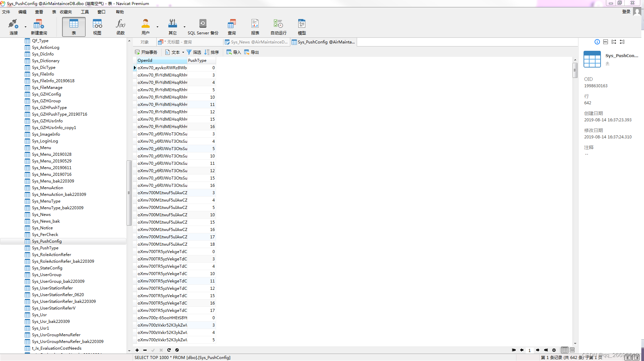
Task: Click 筛选 (Filter) in the table toolbar
Action: tap(194, 52)
